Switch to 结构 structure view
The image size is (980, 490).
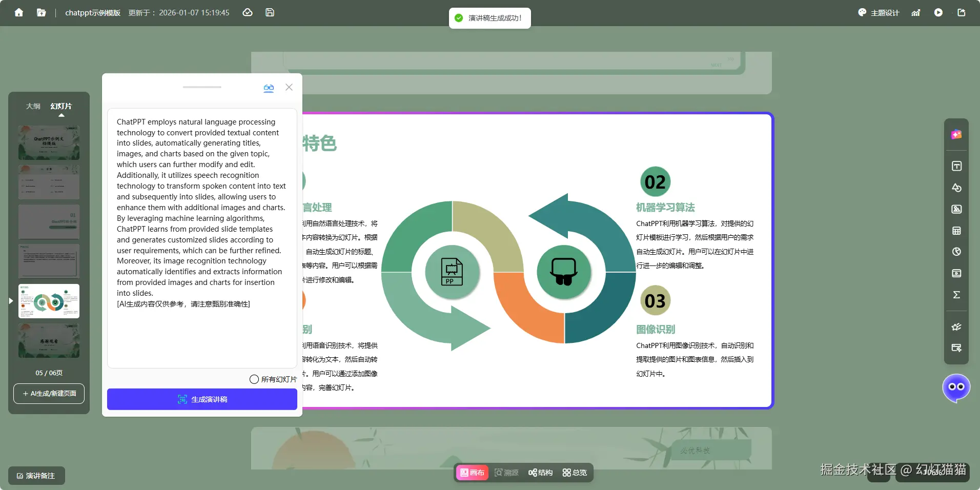(x=540, y=473)
